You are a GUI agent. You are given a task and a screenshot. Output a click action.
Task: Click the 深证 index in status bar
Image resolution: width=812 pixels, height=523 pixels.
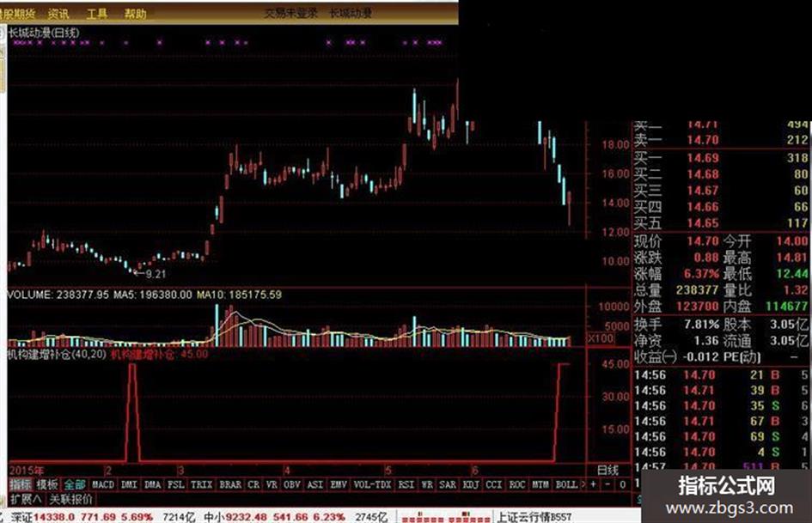(x=21, y=517)
